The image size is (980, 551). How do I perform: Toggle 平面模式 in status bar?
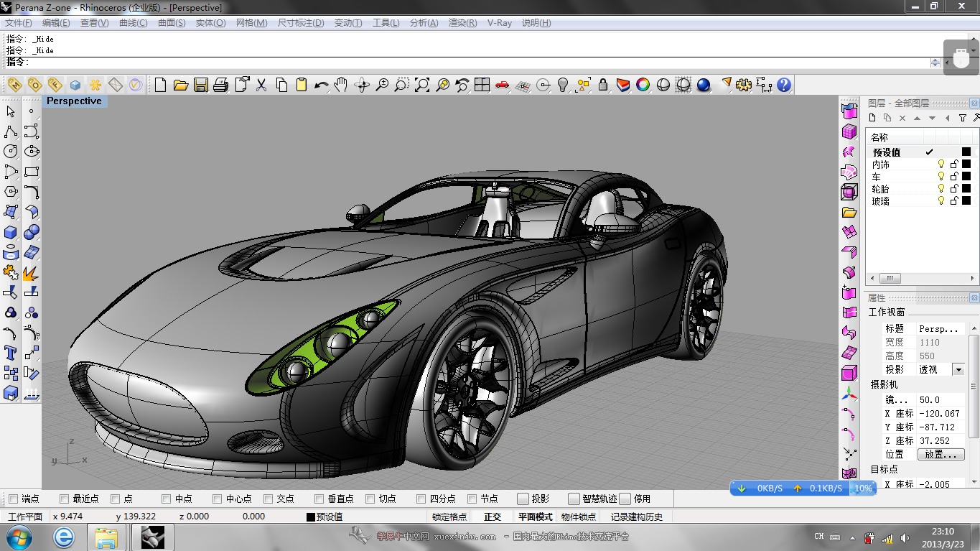(x=536, y=517)
